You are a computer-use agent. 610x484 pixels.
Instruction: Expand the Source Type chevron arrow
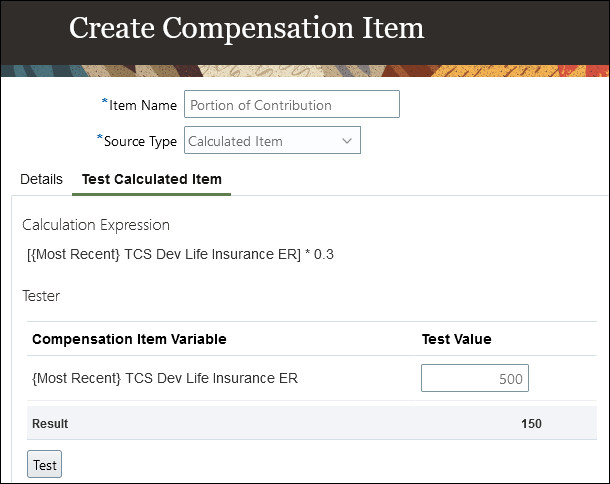pyautogui.click(x=347, y=141)
